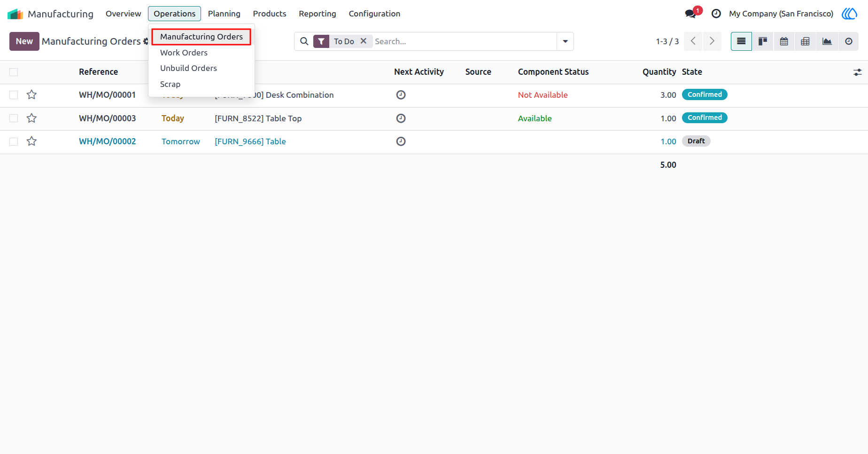Tick the checkbox for WH/MO/00002
This screenshot has width=868, height=454.
14,141
